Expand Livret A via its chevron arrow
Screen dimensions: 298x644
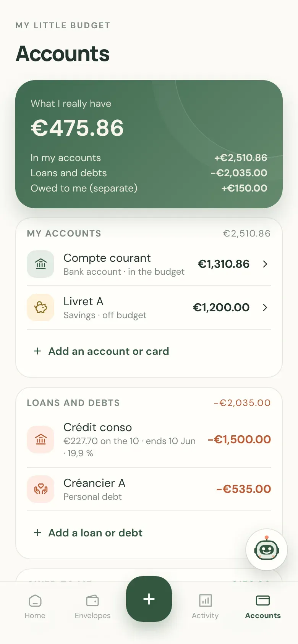tap(265, 308)
